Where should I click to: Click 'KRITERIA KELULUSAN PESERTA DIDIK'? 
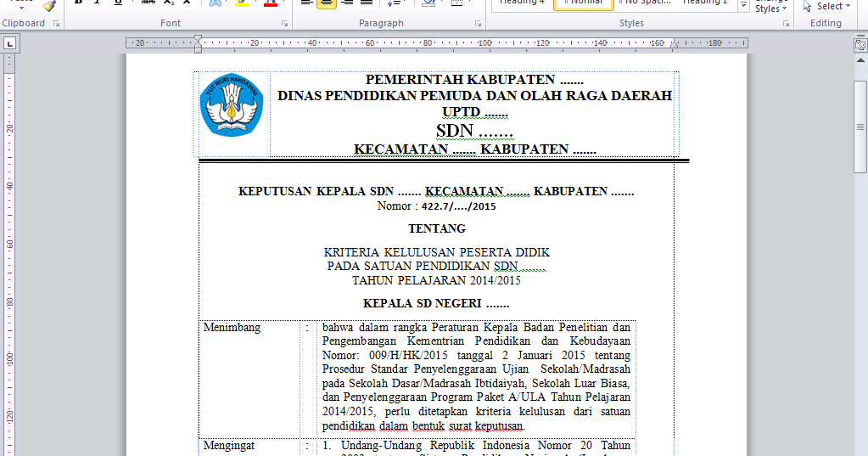437,253
